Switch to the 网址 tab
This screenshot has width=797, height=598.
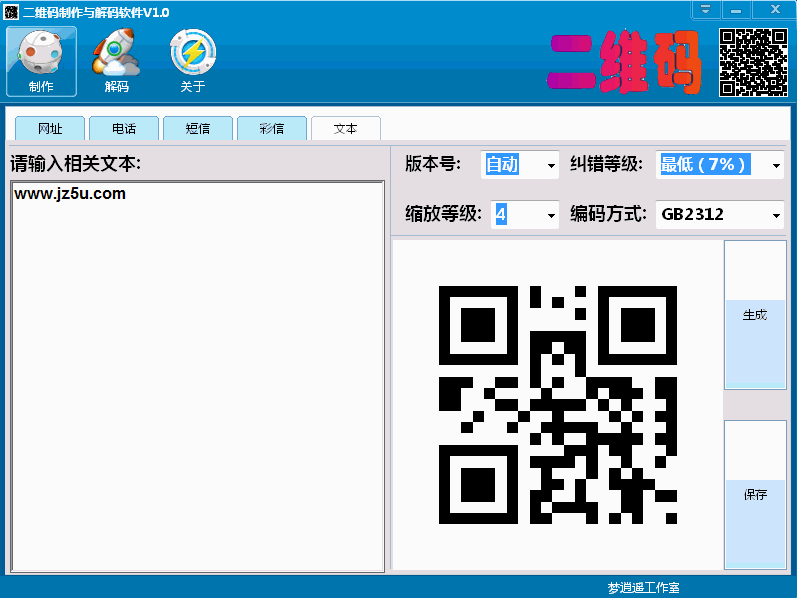coord(50,129)
